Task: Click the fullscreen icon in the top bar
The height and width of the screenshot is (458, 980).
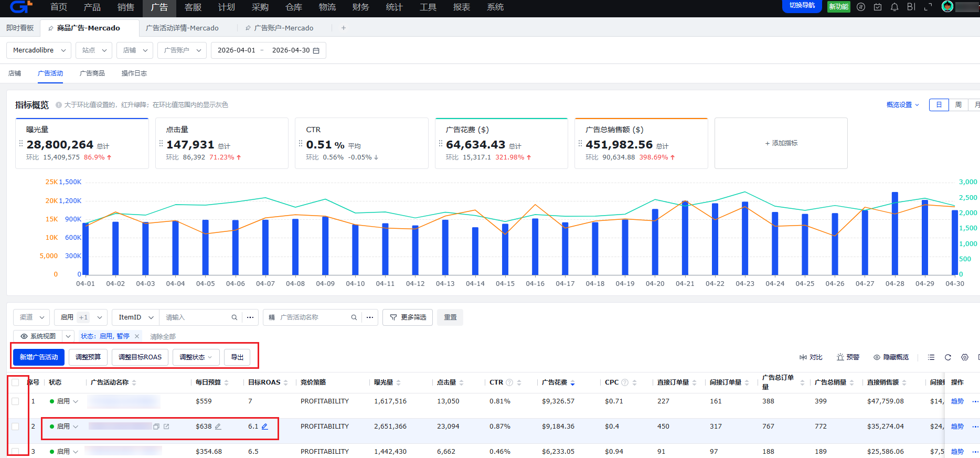Action: point(928,7)
